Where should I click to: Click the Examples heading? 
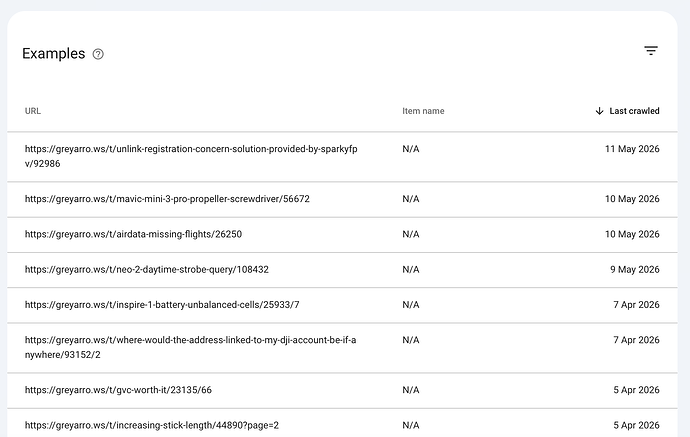coord(54,54)
